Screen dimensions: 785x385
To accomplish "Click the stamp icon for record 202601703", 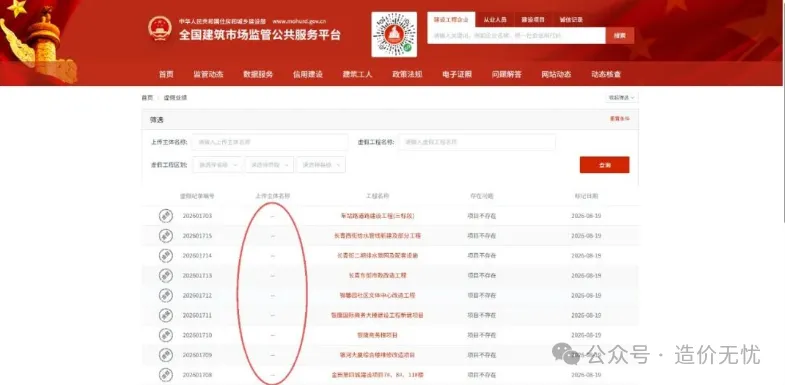I will coord(166,216).
